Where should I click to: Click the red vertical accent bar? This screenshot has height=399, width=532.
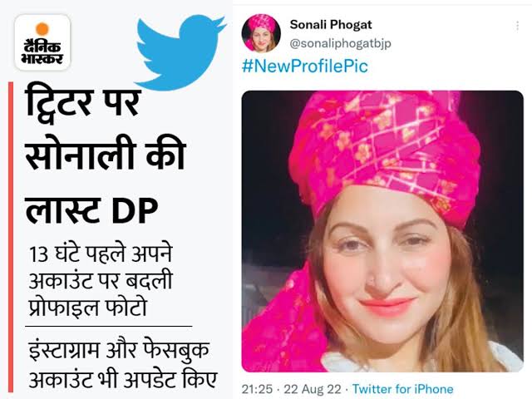point(11,237)
